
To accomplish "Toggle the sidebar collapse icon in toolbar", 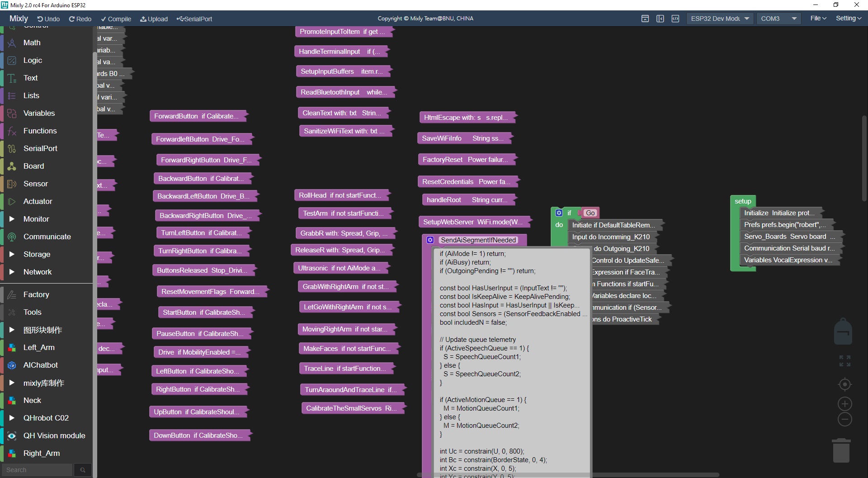I will (660, 19).
